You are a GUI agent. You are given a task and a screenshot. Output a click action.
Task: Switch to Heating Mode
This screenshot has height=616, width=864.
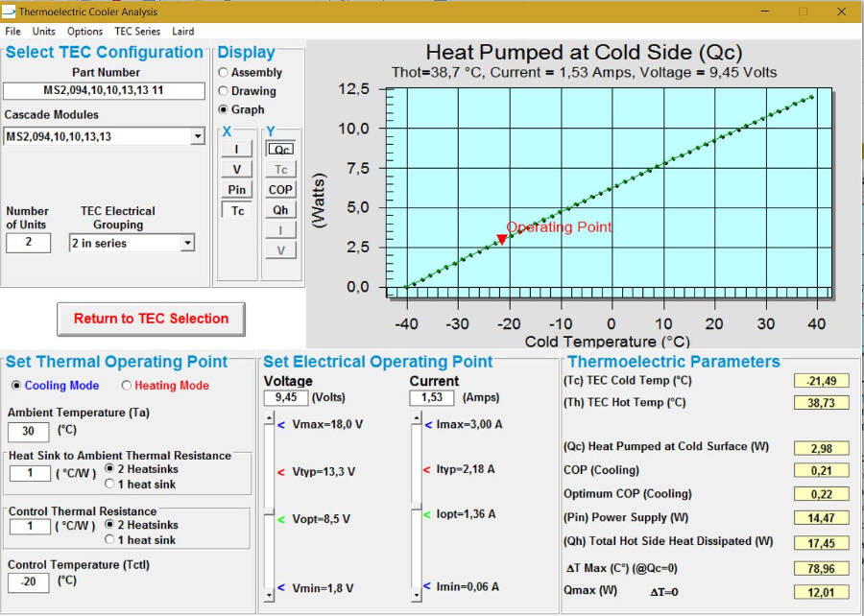tap(126, 385)
